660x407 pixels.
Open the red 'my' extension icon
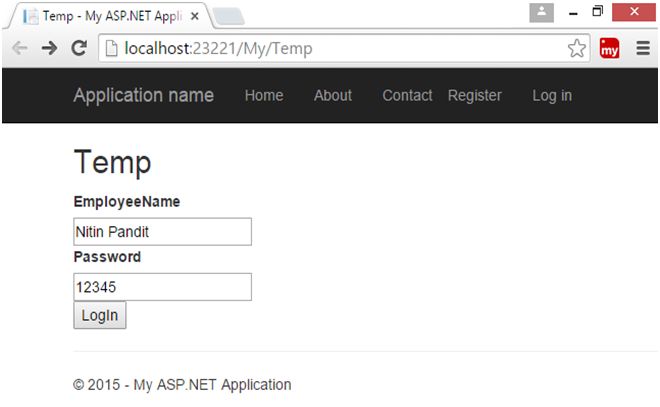click(x=609, y=48)
